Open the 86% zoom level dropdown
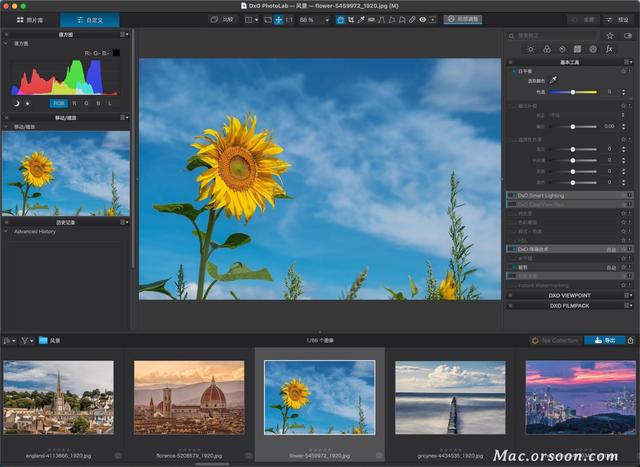The image size is (640, 467). coord(314,19)
